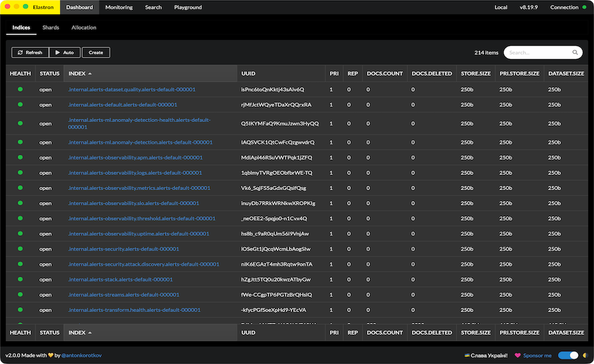
Task: Open the Search menu
Action: tap(154, 7)
